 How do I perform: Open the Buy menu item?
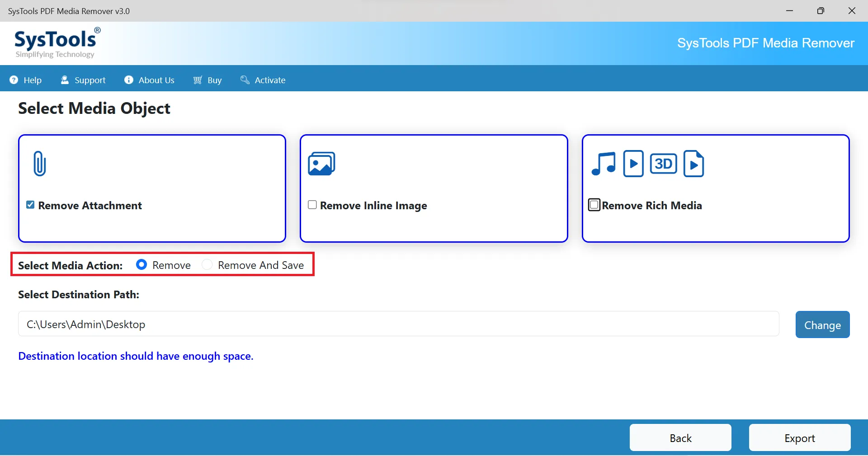pyautogui.click(x=208, y=80)
